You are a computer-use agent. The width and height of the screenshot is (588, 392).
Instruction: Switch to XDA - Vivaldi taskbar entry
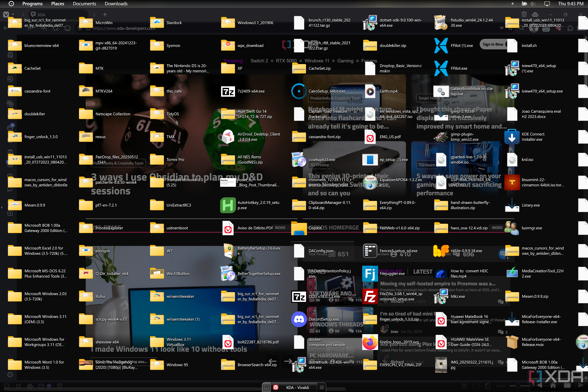pyautogui.click(x=294, y=387)
